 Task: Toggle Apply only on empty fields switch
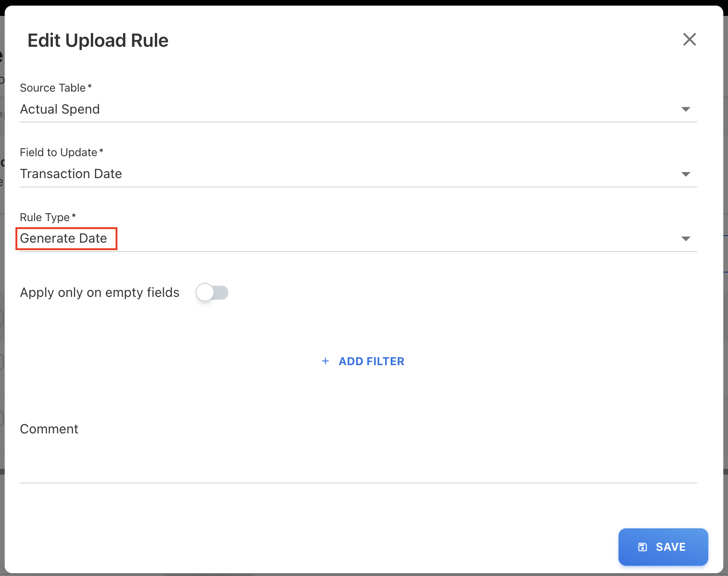point(212,293)
